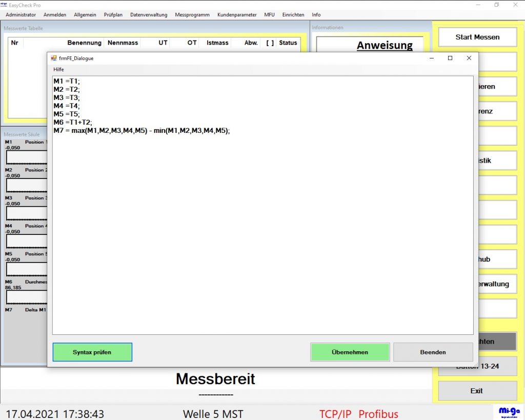
Task: Open the Administrator menu
Action: tap(21, 15)
